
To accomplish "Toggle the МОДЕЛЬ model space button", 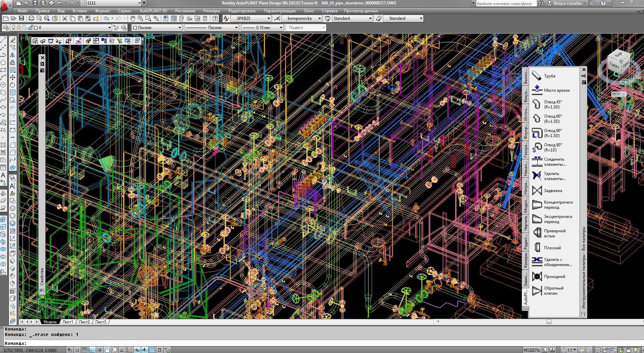I will click(531, 350).
